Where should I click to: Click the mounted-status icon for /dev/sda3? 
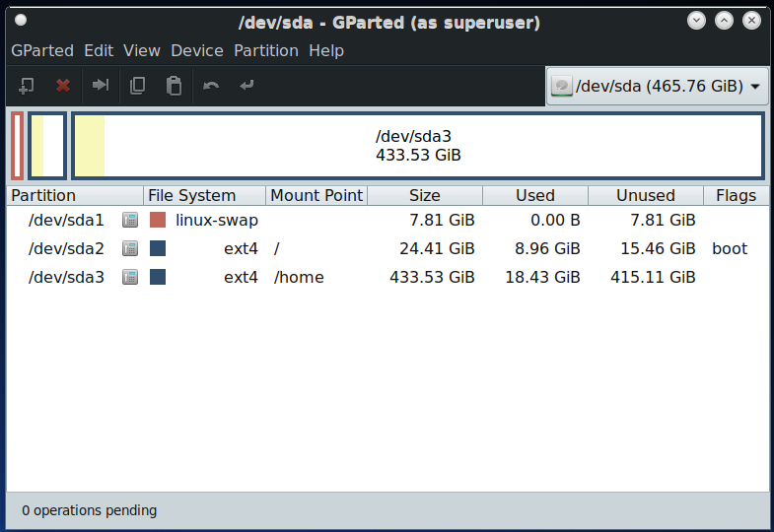[130, 277]
